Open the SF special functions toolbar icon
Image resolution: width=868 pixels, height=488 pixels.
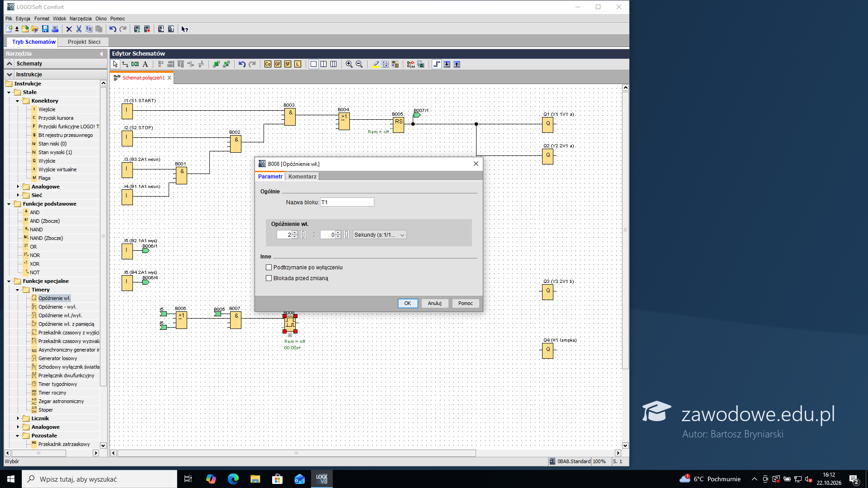288,64
